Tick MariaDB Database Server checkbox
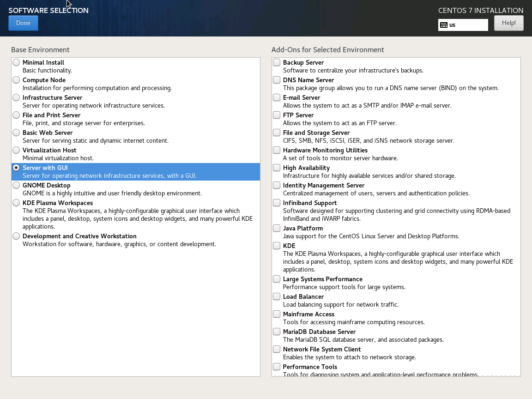 277,332
